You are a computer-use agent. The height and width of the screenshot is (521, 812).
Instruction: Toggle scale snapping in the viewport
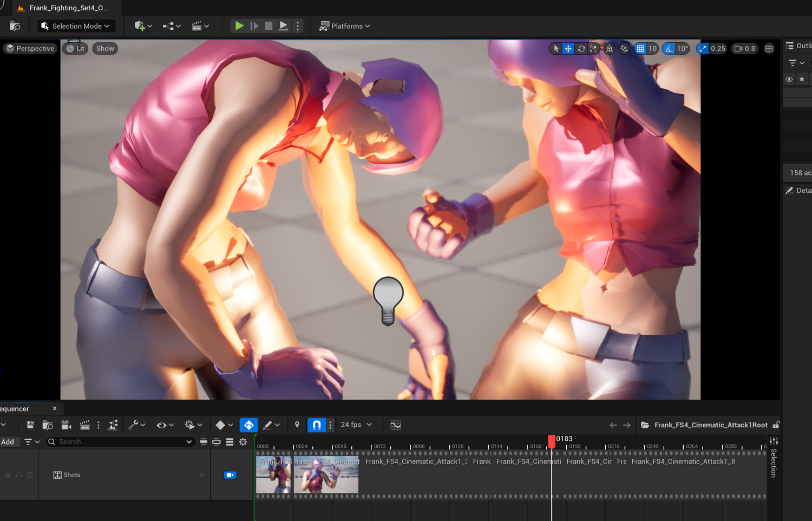click(703, 49)
